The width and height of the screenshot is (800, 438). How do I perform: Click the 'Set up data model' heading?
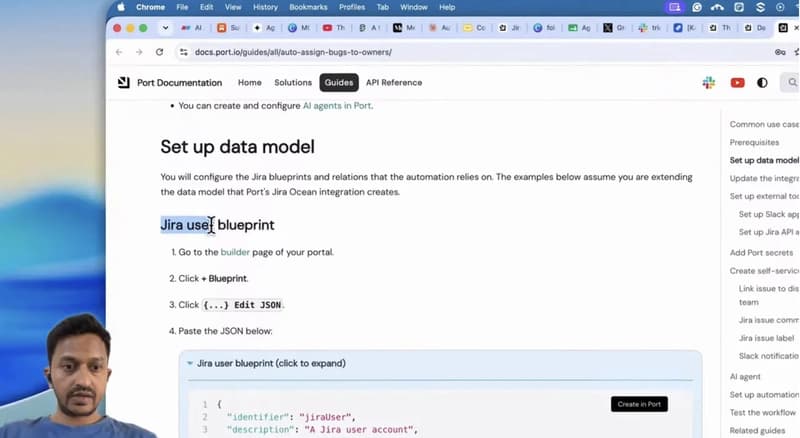pyautogui.click(x=237, y=147)
